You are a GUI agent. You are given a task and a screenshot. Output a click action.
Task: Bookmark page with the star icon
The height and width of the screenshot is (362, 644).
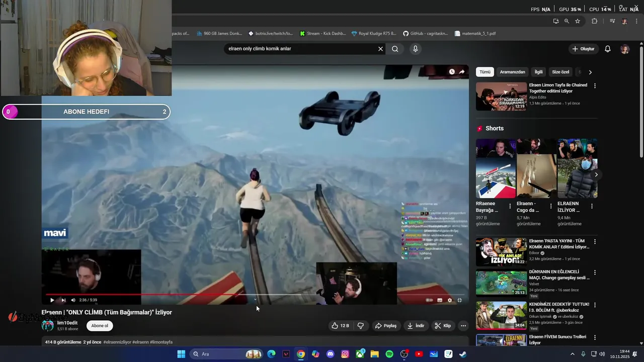(x=578, y=21)
